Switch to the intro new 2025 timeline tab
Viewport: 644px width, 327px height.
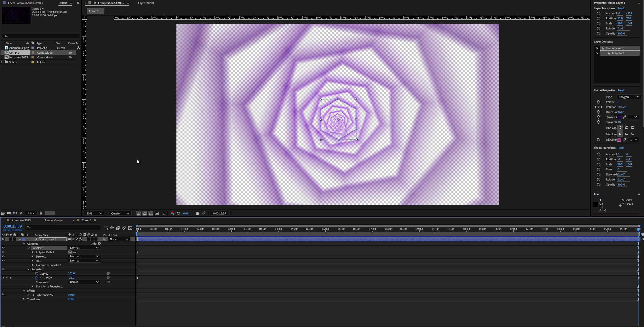(21, 220)
